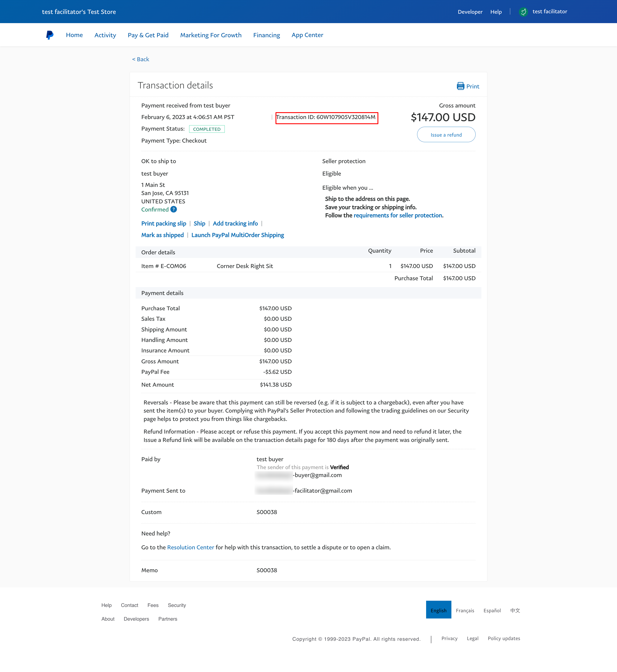Viewport: 617px width, 672px height.
Task: Click the $147.00 USD gross amount heading
Action: (443, 117)
